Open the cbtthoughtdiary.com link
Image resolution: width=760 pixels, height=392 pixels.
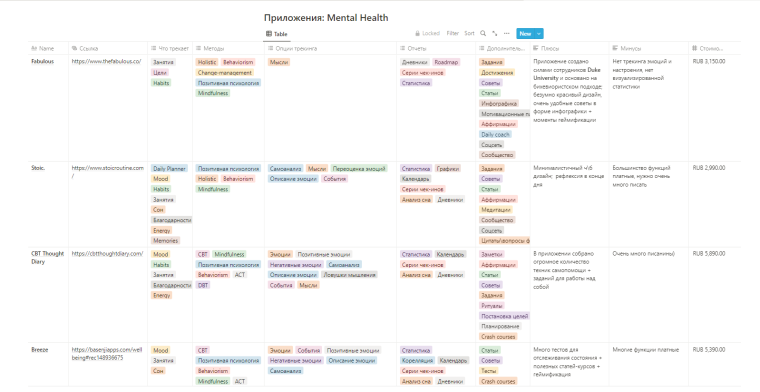pyautogui.click(x=107, y=253)
